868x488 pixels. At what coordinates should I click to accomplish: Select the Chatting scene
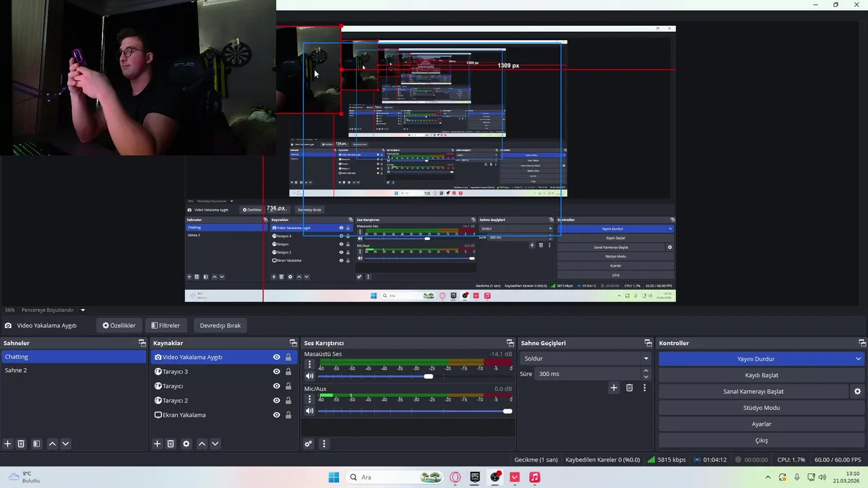coord(73,357)
